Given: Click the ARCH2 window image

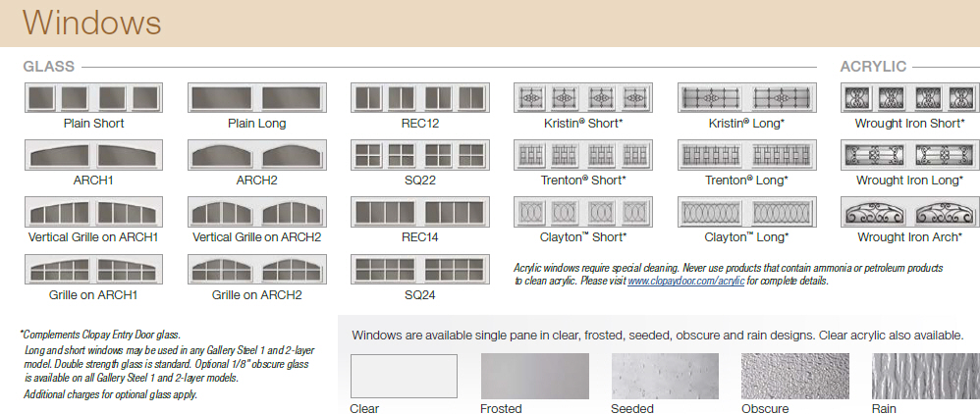Looking at the screenshot, I should (256, 156).
